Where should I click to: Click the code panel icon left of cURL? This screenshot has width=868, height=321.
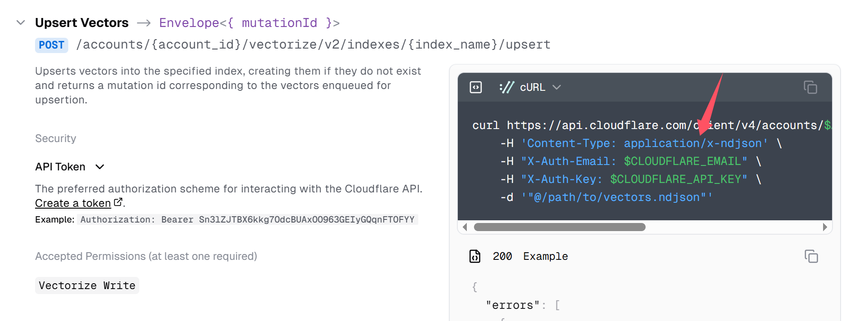(475, 87)
